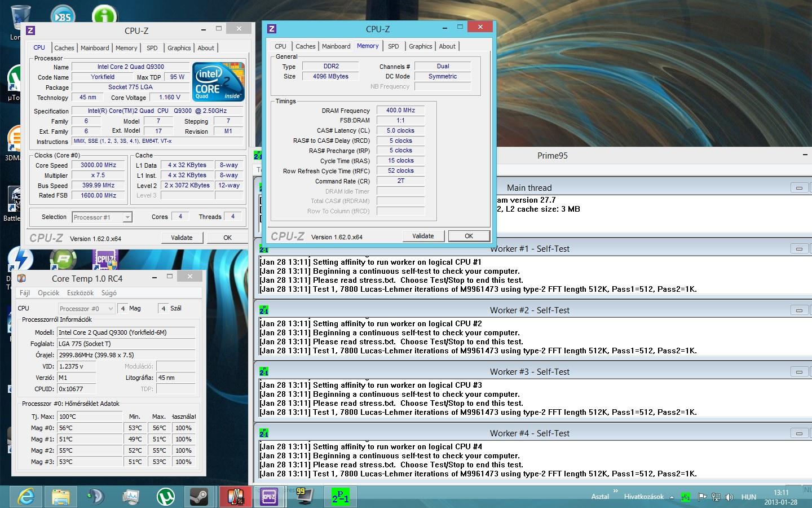This screenshot has width=812, height=508.
Task: Click Validate in the left CPU-Z window
Action: point(182,238)
